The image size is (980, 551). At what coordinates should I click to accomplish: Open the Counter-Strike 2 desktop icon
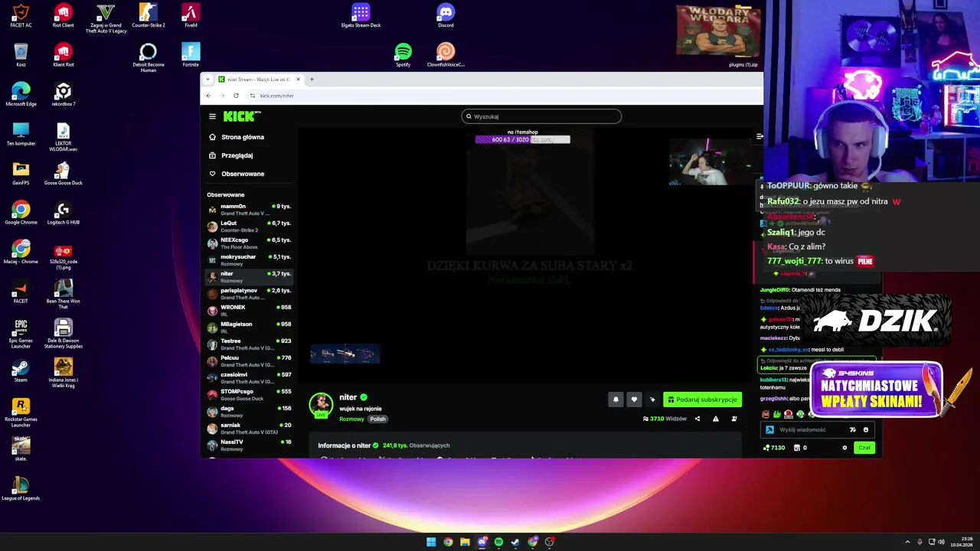pyautogui.click(x=149, y=15)
